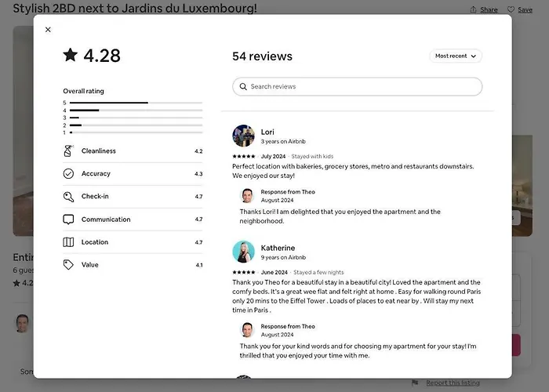
Task: Click the Value price tag icon
Action: pos(68,265)
